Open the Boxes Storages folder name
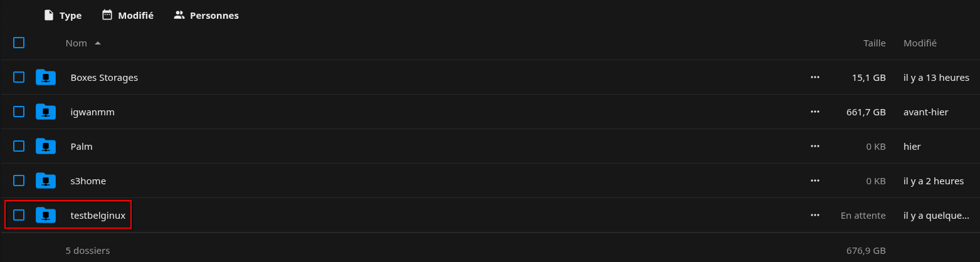The width and height of the screenshot is (980, 262). pyautogui.click(x=104, y=78)
